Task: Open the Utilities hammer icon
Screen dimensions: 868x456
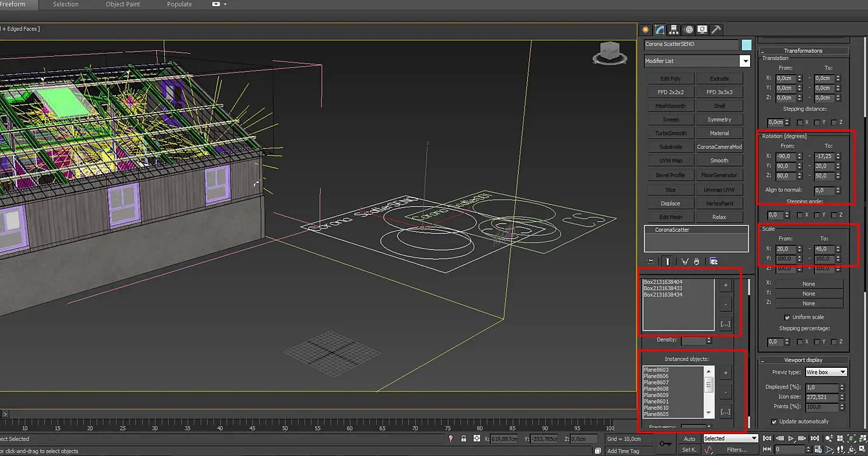Action: 716,30
